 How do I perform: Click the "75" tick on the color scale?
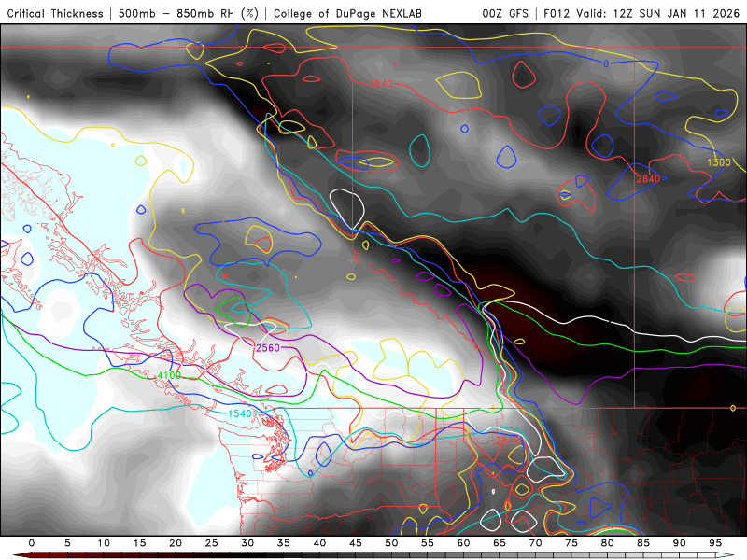[x=571, y=543]
